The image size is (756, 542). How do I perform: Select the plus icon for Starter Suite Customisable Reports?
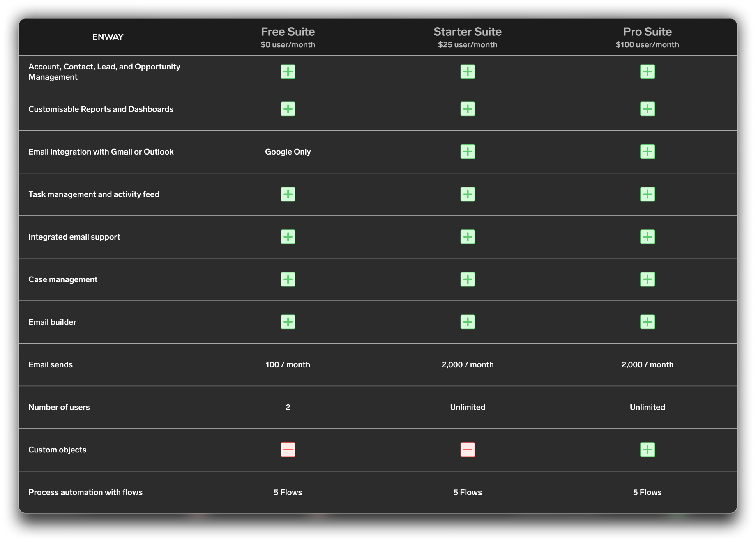coord(468,109)
